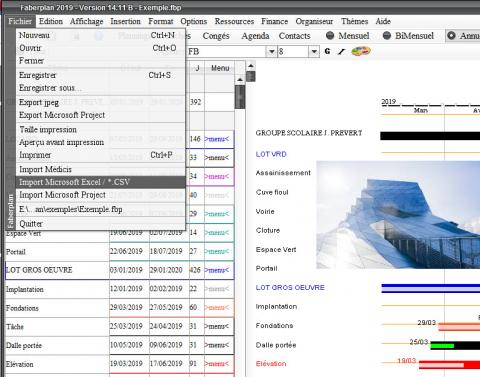This screenshot has width=480, height=377.
Task: Open recent file Exemple.fbp entry
Action: (100, 209)
